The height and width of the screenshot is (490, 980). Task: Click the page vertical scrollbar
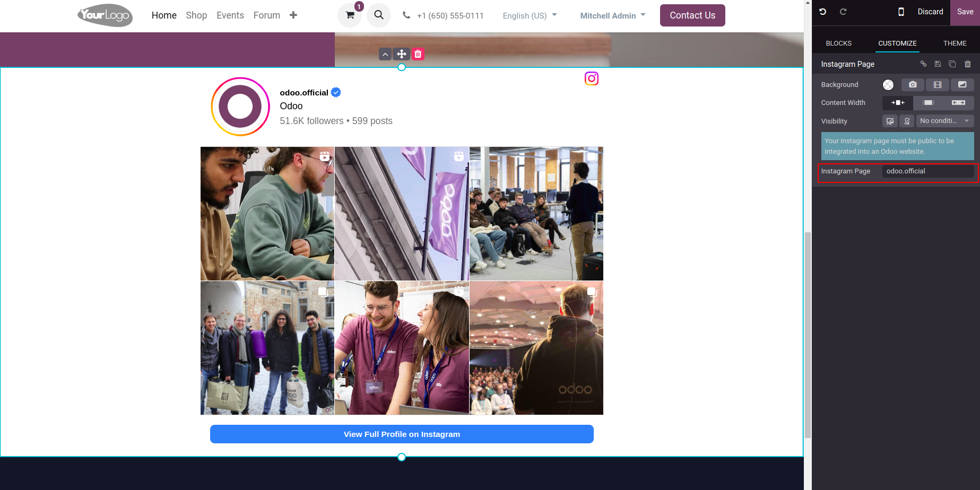[808, 334]
